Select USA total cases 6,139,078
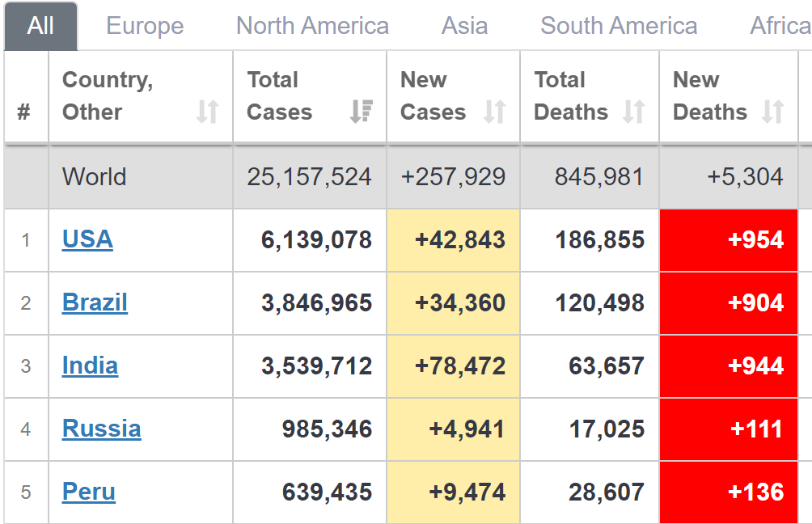This screenshot has height=524, width=812. coord(316,240)
